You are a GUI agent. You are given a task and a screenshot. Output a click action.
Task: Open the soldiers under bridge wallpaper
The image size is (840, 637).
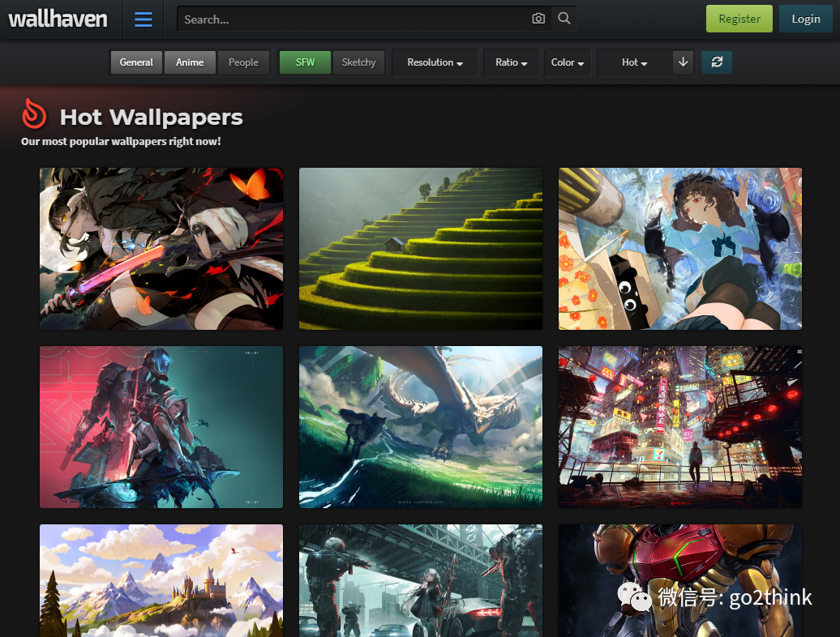point(421,581)
